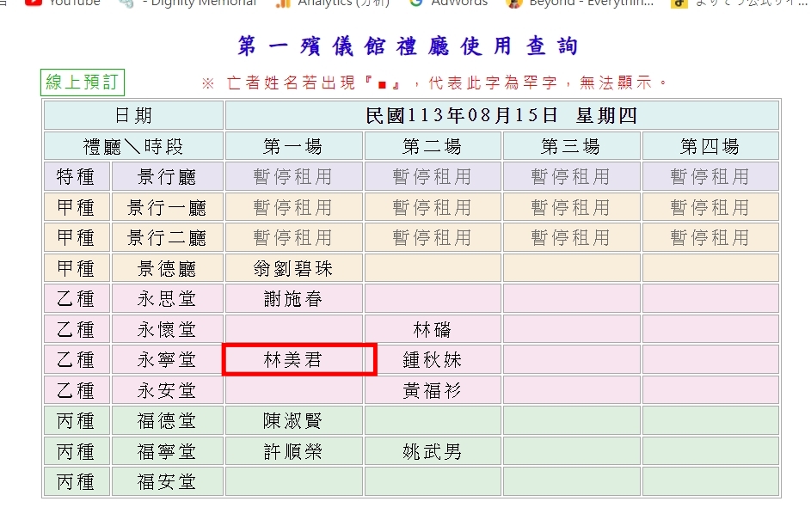The height and width of the screenshot is (532, 811).
Task: Select 黃福衫 in the 永安堂 row
Action: pyautogui.click(x=433, y=391)
